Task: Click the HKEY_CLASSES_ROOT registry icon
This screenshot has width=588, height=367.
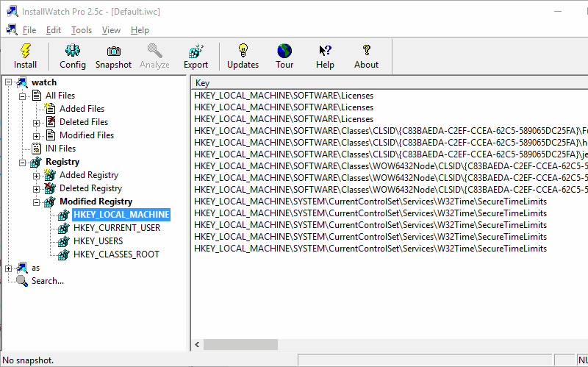Action: (64, 254)
